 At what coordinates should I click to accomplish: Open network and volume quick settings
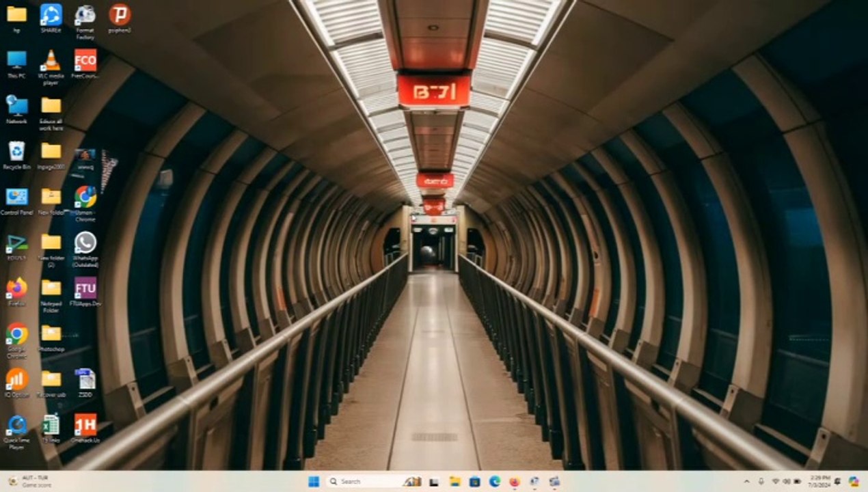(786, 481)
